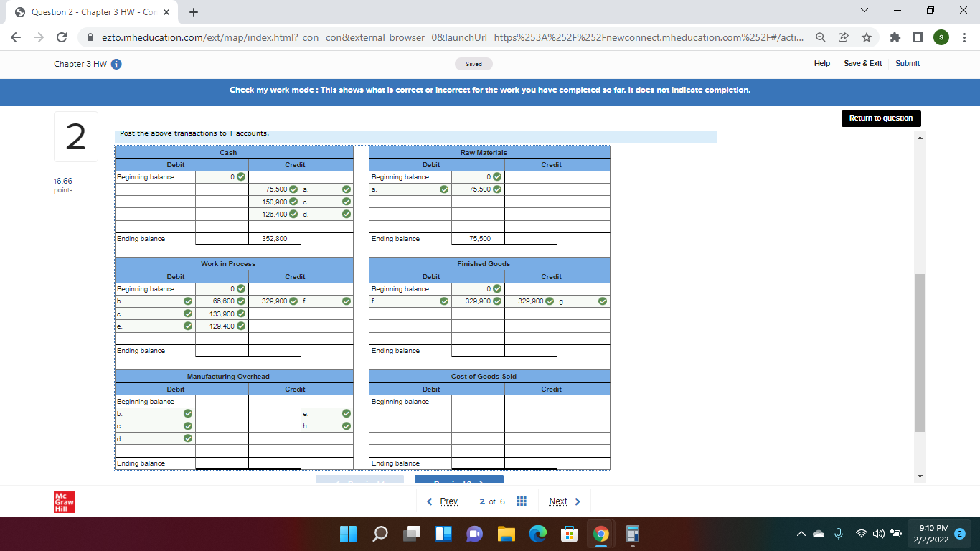
Task: Open the browser zoom magnifier icon
Action: [x=819, y=37]
